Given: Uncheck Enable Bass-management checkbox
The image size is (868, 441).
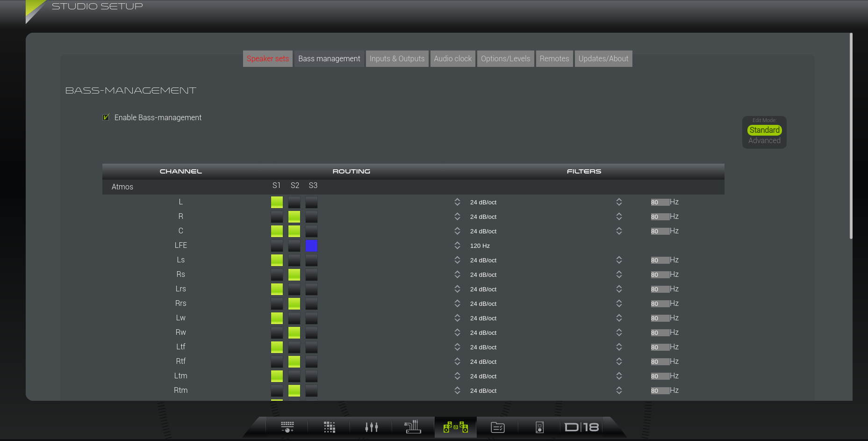Looking at the screenshot, I should click(x=106, y=117).
